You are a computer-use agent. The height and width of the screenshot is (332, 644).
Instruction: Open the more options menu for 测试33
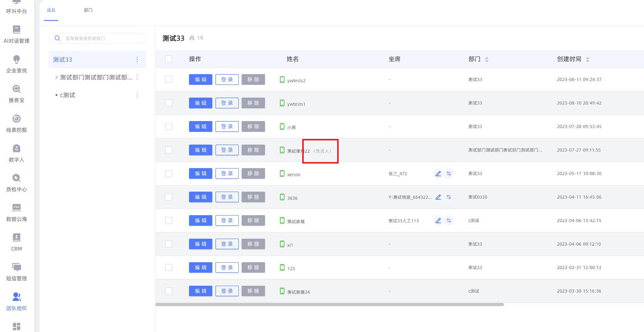[137, 60]
